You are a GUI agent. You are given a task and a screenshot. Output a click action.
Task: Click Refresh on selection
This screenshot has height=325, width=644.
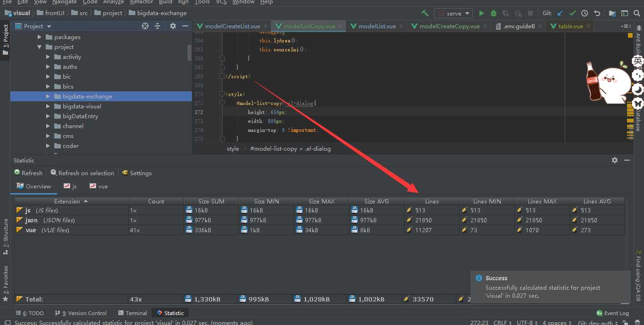click(83, 173)
